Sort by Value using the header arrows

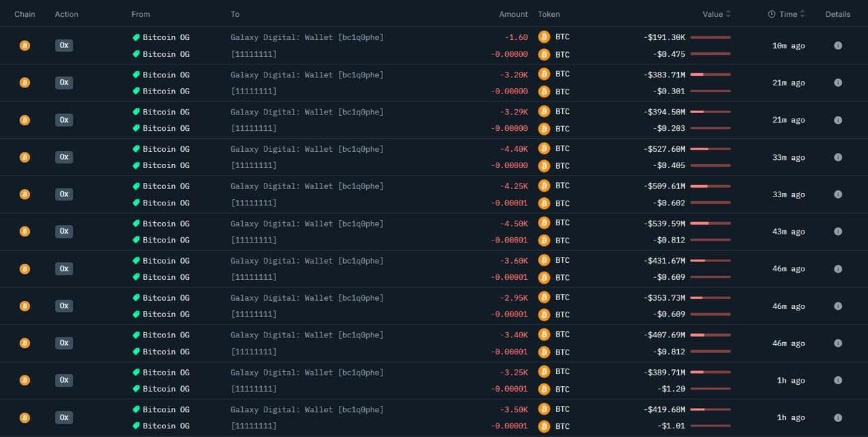click(x=728, y=14)
